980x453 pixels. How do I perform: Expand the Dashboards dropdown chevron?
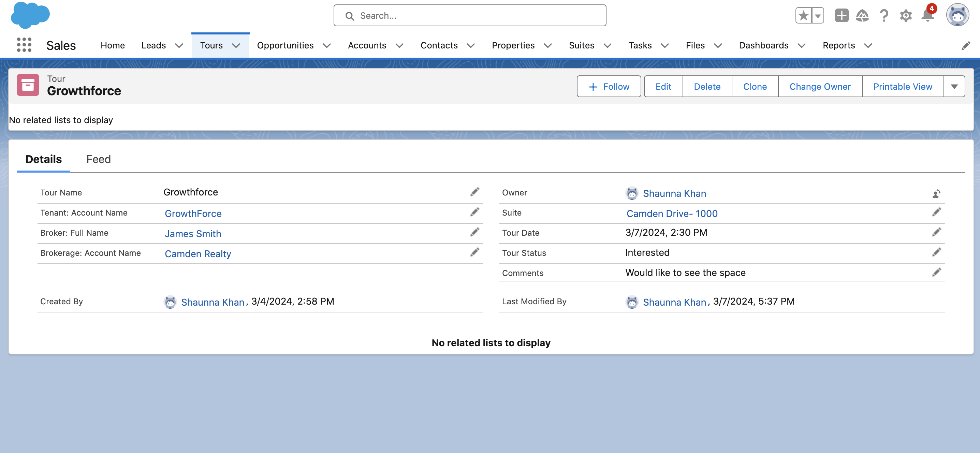tap(801, 46)
